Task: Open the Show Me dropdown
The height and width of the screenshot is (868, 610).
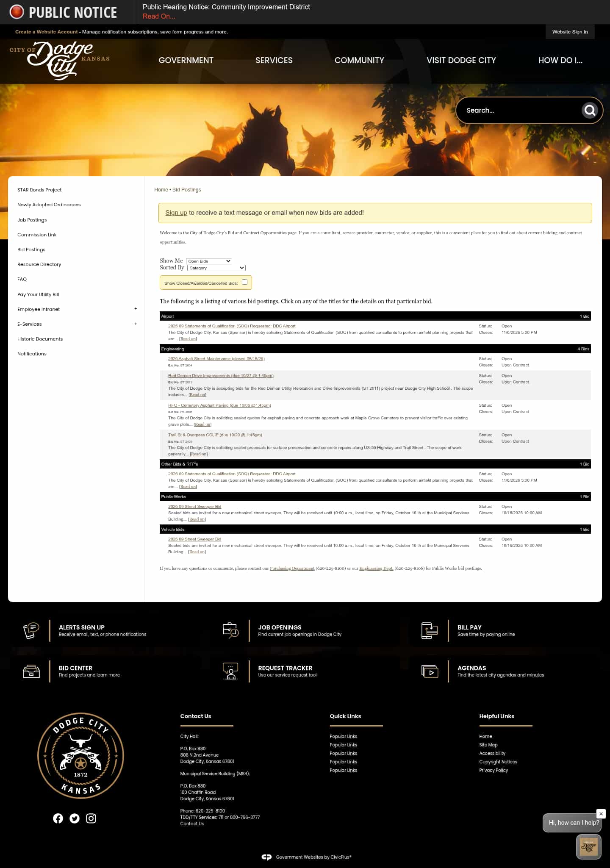Action: (209, 261)
